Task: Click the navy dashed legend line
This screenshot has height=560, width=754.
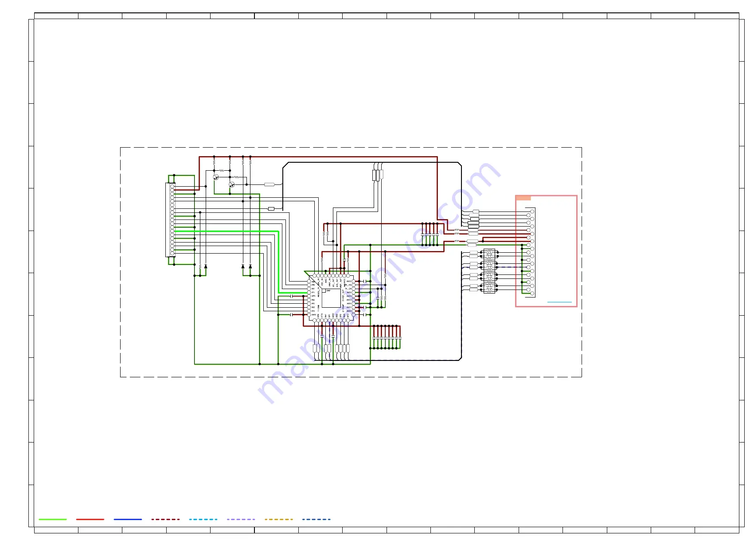Action: tap(316, 519)
